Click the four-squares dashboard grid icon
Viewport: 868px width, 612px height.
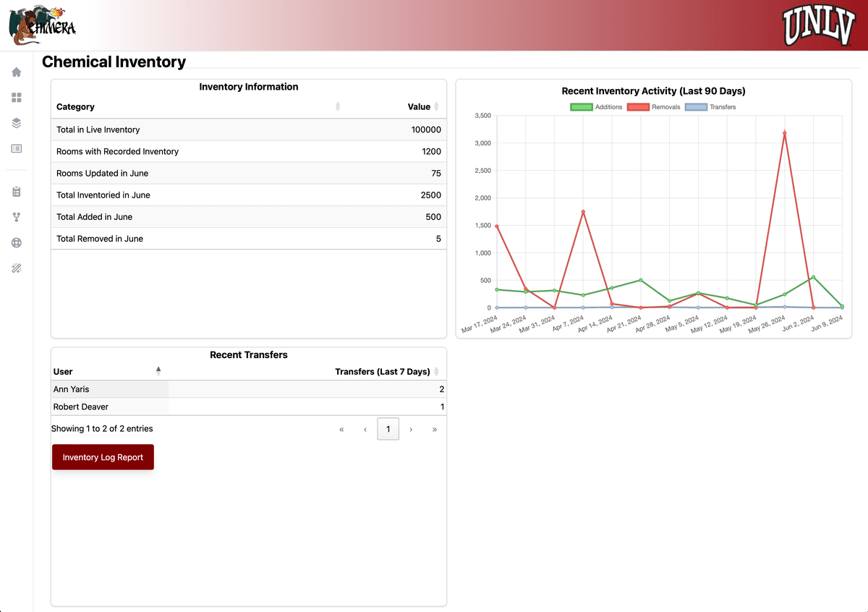[17, 98]
